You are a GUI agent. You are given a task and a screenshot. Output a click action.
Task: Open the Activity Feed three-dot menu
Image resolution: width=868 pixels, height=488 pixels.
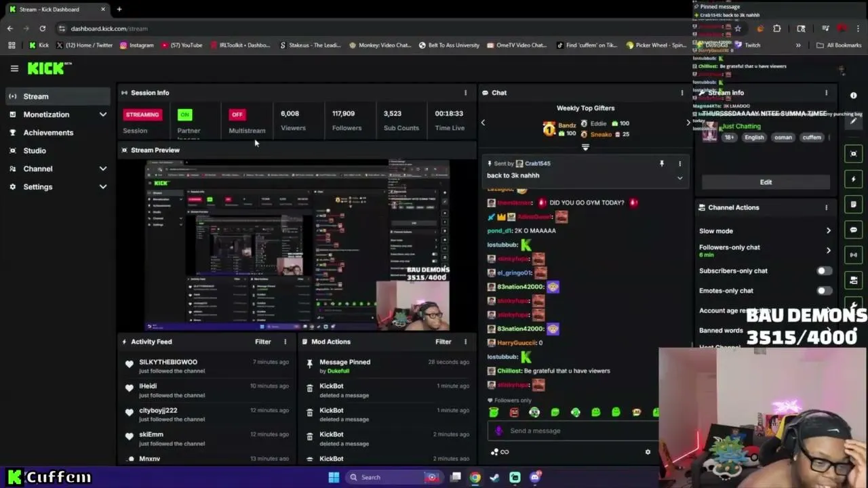coord(285,342)
